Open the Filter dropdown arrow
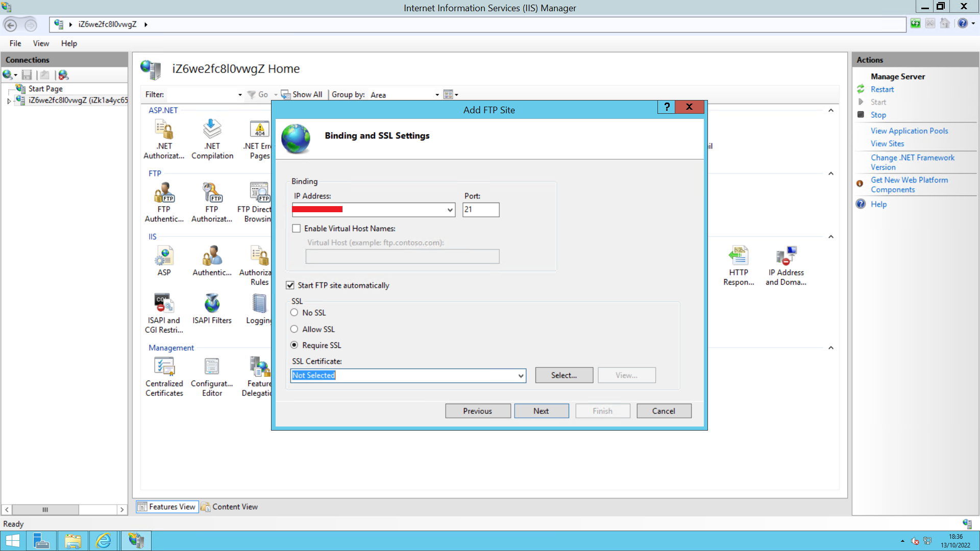This screenshot has height=551, width=980. point(240,95)
